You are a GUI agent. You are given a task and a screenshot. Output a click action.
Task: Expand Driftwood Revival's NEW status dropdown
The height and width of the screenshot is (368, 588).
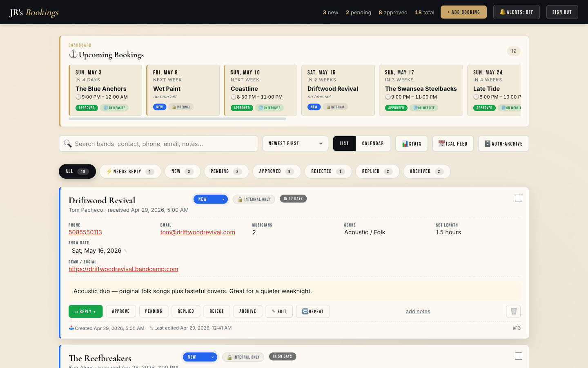tap(211, 199)
